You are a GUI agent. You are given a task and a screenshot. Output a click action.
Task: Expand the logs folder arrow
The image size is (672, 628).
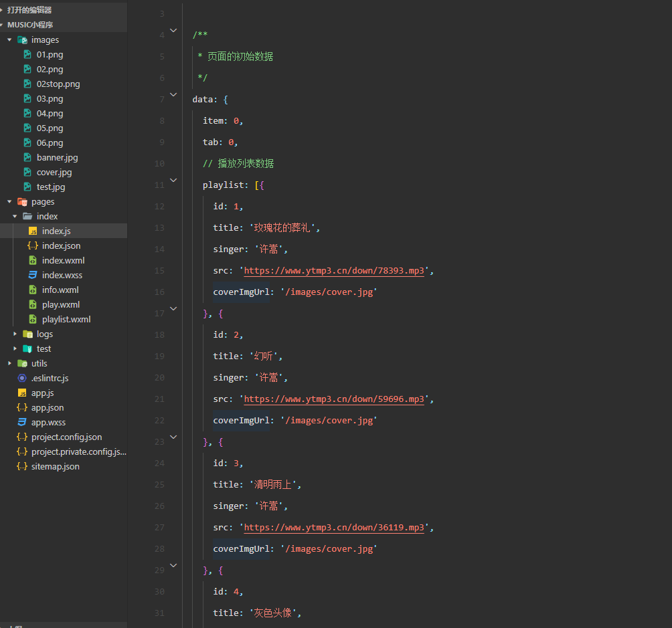tap(15, 334)
